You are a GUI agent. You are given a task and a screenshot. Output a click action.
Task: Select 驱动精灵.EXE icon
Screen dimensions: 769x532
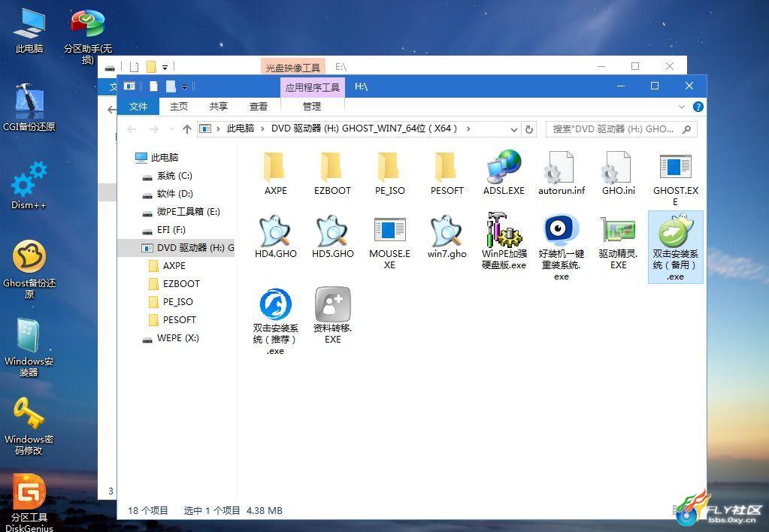pyautogui.click(x=618, y=243)
